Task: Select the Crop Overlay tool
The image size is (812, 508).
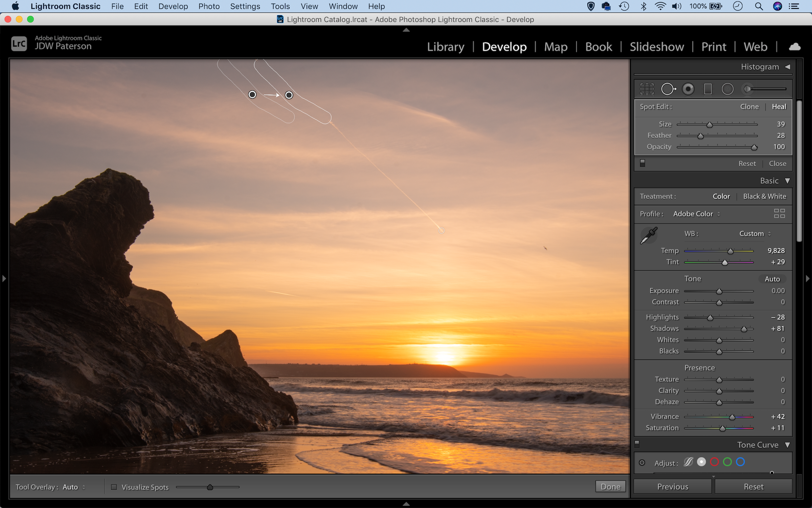Action: (x=647, y=89)
